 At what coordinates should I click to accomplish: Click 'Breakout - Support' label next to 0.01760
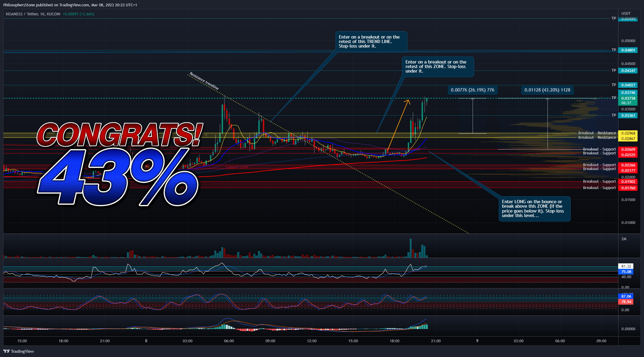coord(599,188)
